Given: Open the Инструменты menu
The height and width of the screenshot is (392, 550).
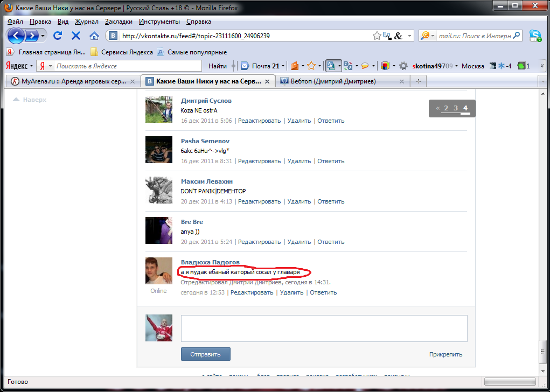Looking at the screenshot, I should 159,22.
